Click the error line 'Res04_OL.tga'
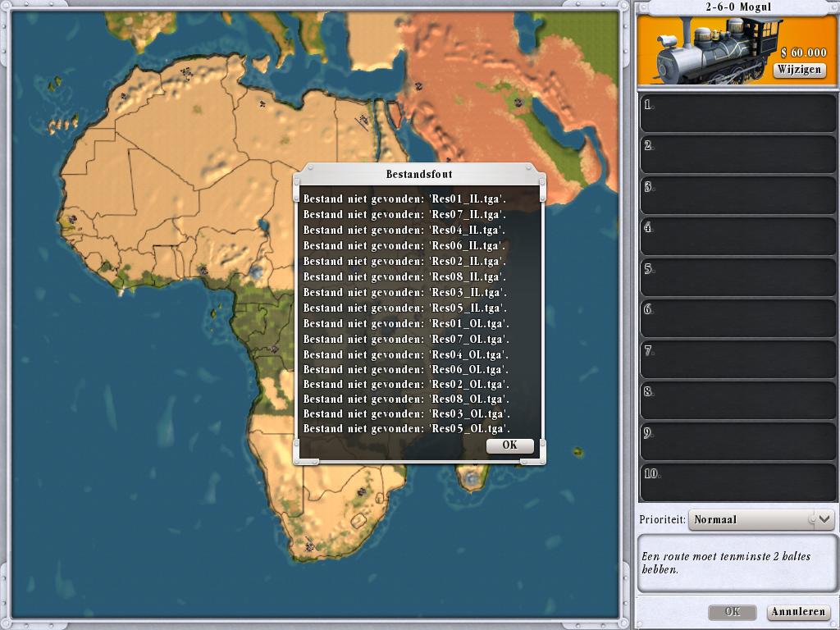840x630 pixels. (406, 354)
